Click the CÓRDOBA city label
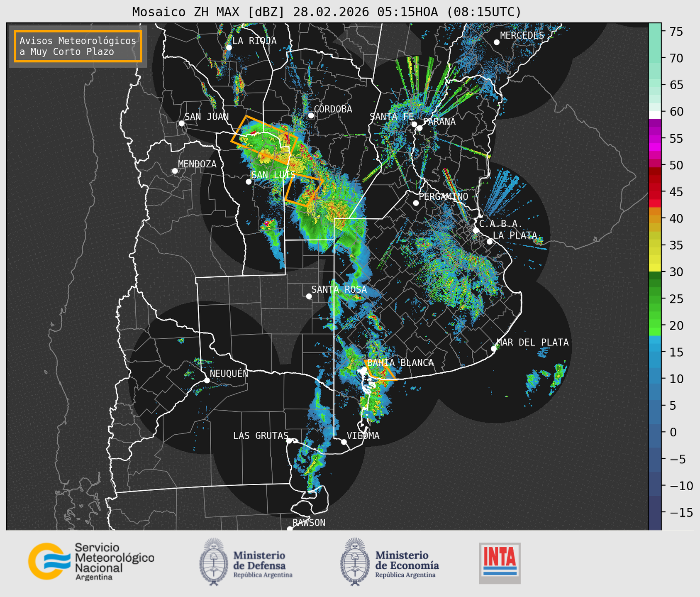Viewport: 700px width, 597px height. point(333,109)
